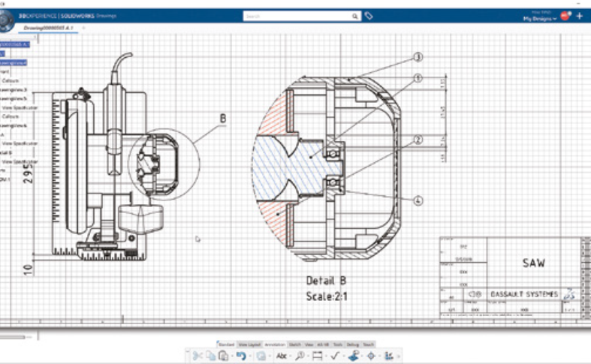Screen dimensions: 591x364
Task: Switch to the Sketch tab
Action: 294,344
